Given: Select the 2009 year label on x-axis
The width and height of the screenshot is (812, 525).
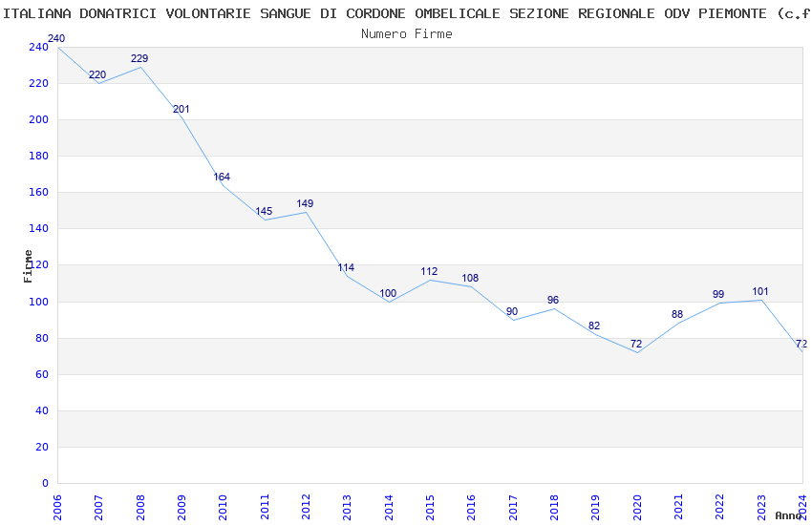Looking at the screenshot, I should 182,508.
